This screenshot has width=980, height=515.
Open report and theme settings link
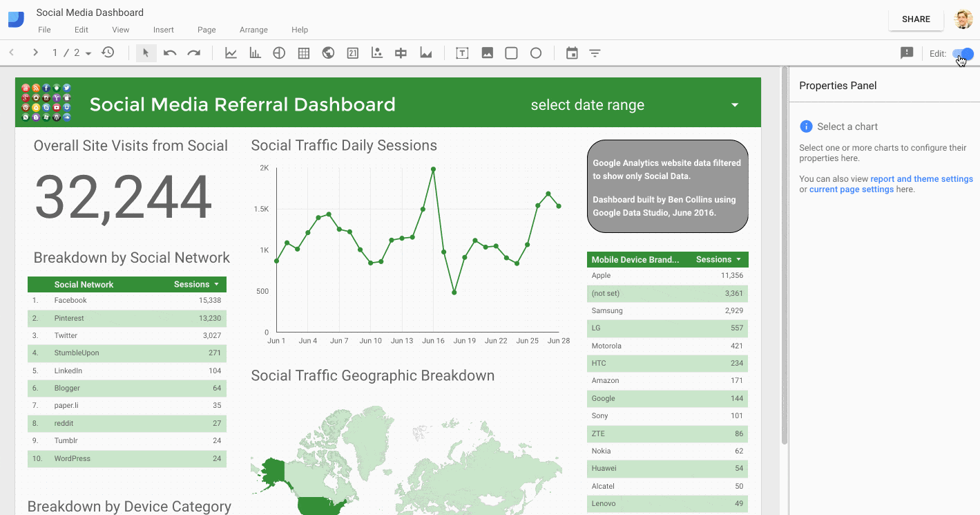click(921, 178)
